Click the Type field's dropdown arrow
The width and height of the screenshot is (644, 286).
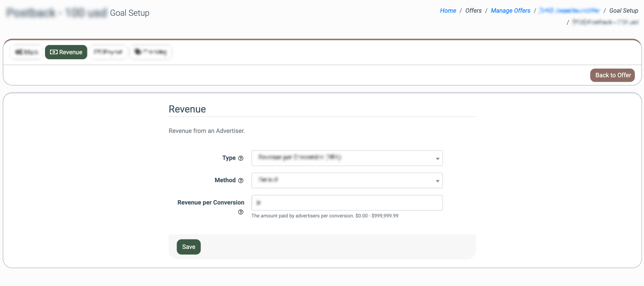[x=437, y=159]
